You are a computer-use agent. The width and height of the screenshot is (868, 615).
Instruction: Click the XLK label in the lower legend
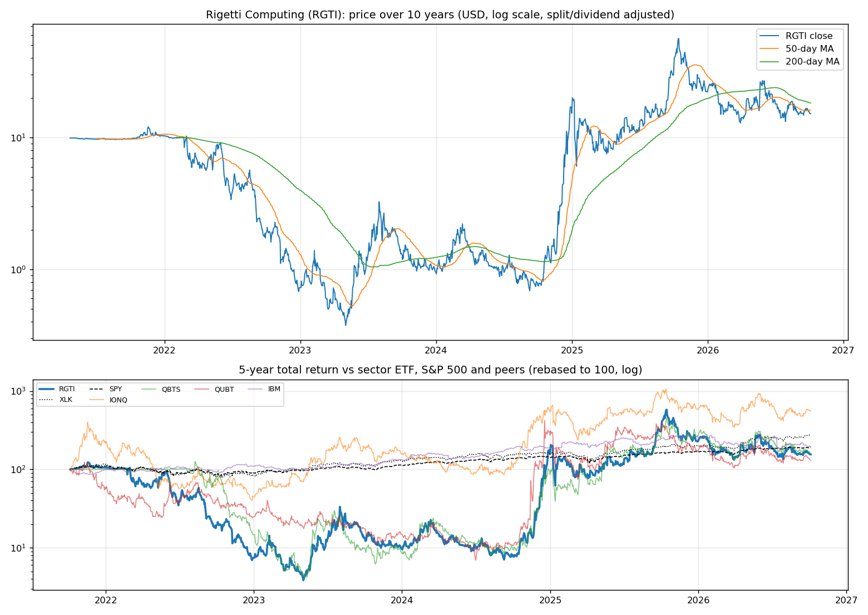point(66,400)
